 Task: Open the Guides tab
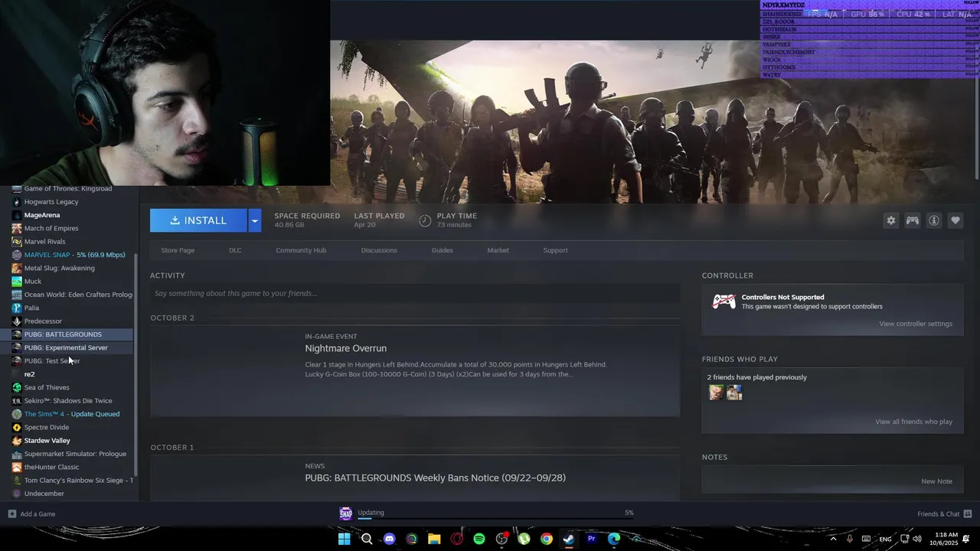click(x=442, y=250)
